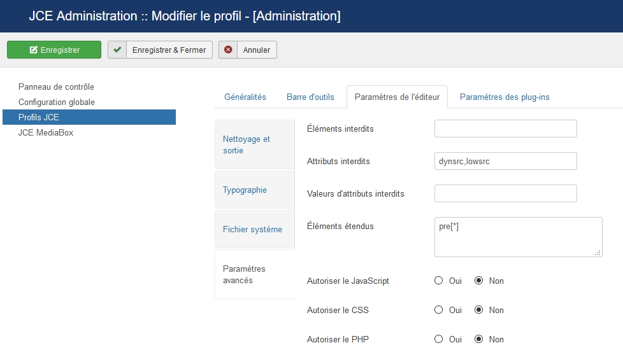Screen dimensions: 623x364
Task: Switch to the Généralités tab
Action: tap(245, 97)
